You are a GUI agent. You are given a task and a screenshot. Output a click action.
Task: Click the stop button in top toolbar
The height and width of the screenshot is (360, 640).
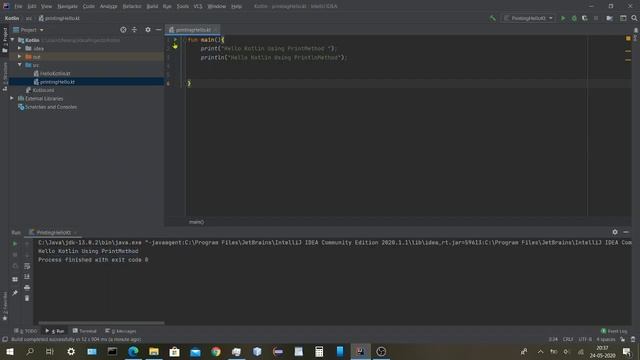tap(596, 18)
